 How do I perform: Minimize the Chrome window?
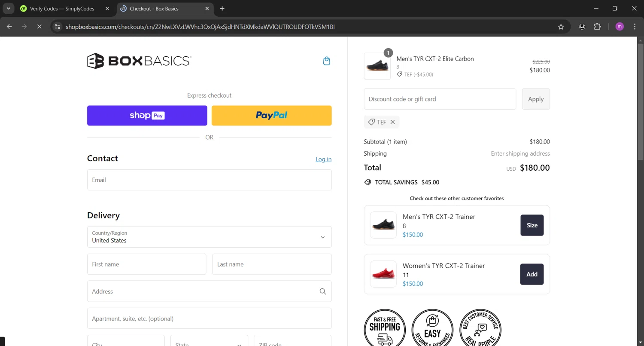tap(595, 9)
